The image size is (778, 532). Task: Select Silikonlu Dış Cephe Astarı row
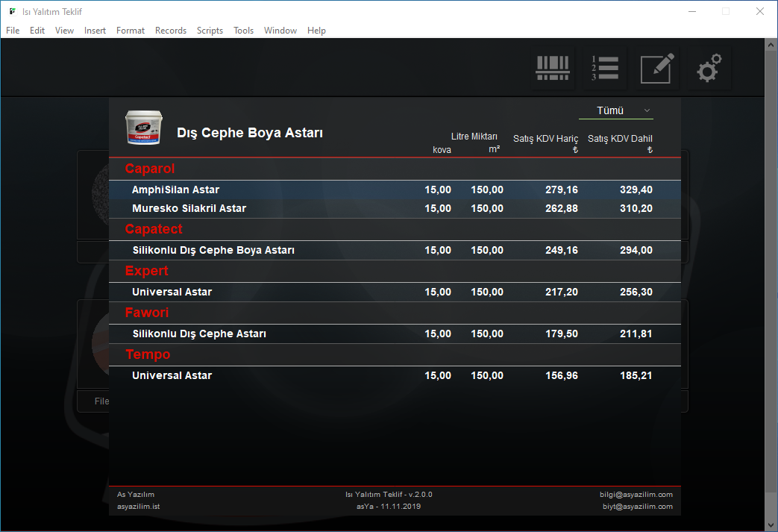click(395, 334)
